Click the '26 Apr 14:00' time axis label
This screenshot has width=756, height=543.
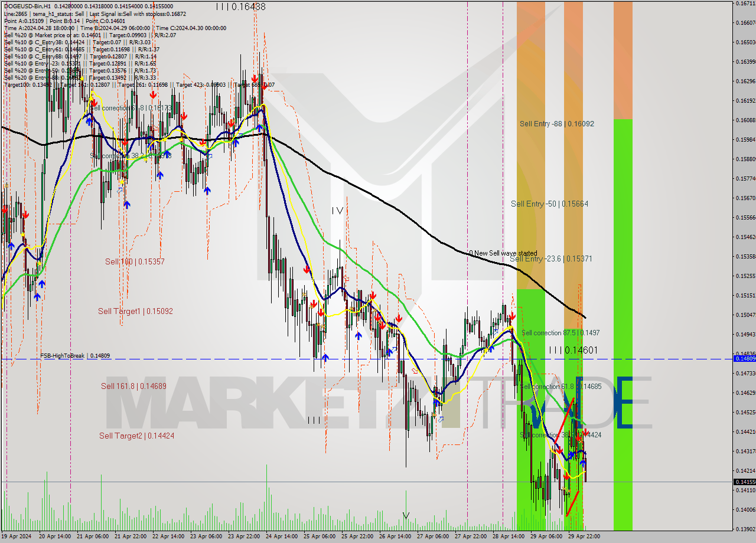395,537
